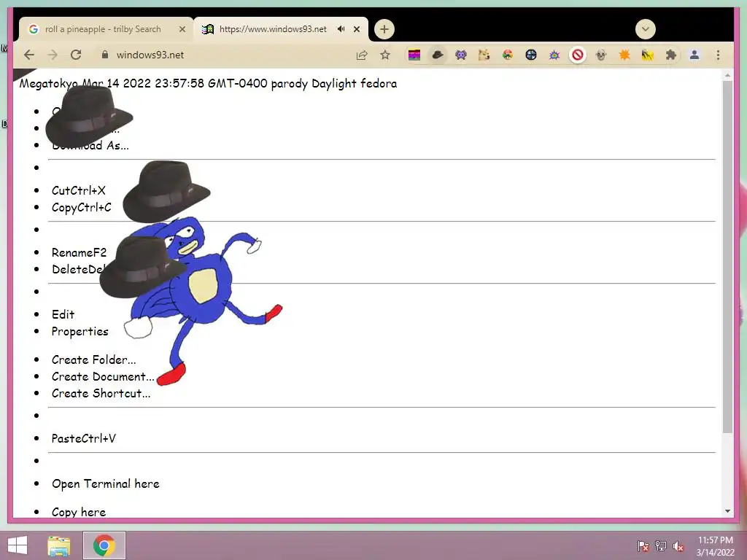Bookmark this page with the star icon
This screenshot has height=560, width=747.
coord(385,55)
